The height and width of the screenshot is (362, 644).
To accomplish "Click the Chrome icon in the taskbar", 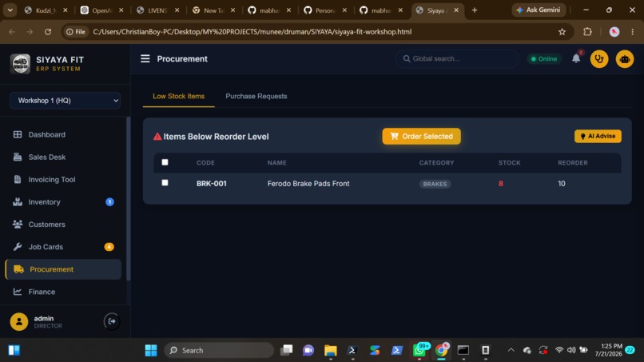I will pyautogui.click(x=442, y=350).
